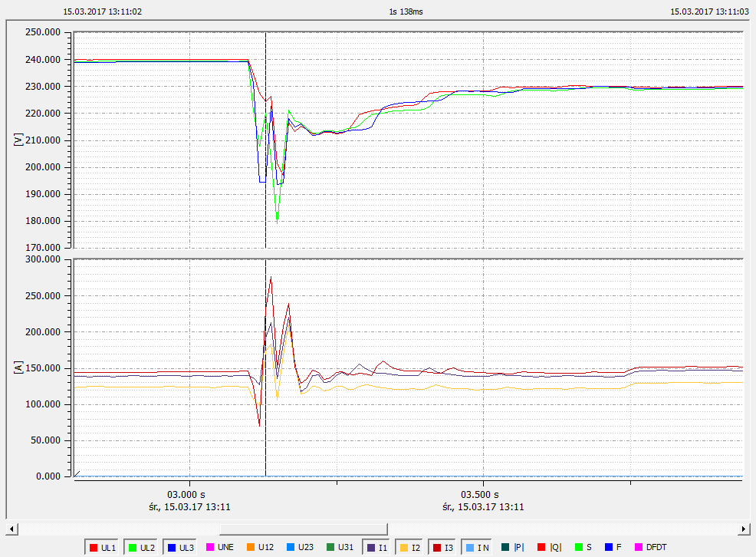Image resolution: width=756 pixels, height=557 pixels.
Task: Toggle the UL2 voltage trace
Action: coord(141,547)
